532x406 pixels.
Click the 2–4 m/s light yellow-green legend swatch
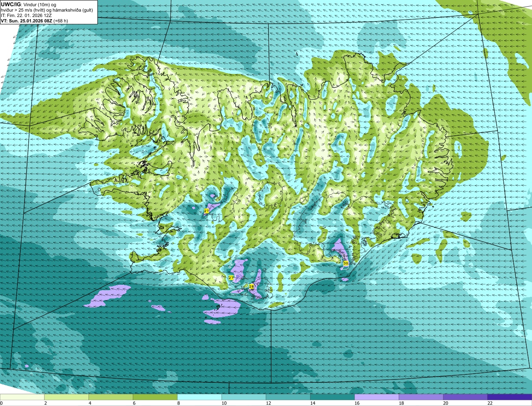click(66, 397)
